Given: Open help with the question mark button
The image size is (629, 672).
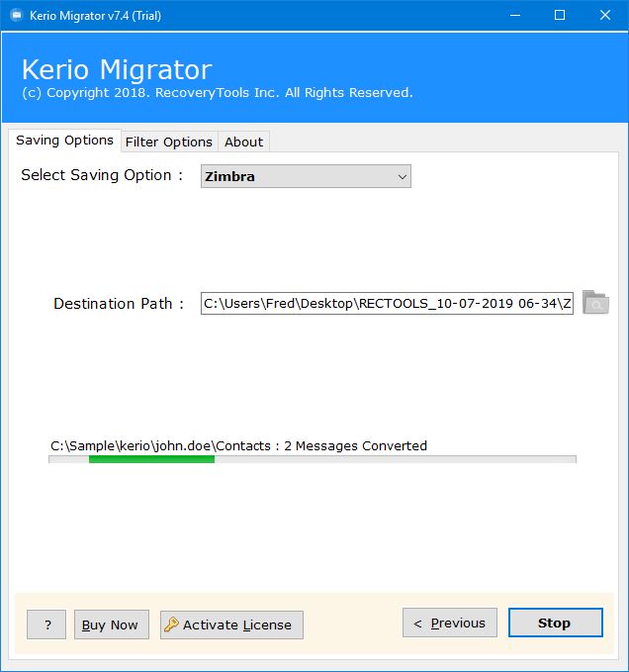Looking at the screenshot, I should 46,624.
